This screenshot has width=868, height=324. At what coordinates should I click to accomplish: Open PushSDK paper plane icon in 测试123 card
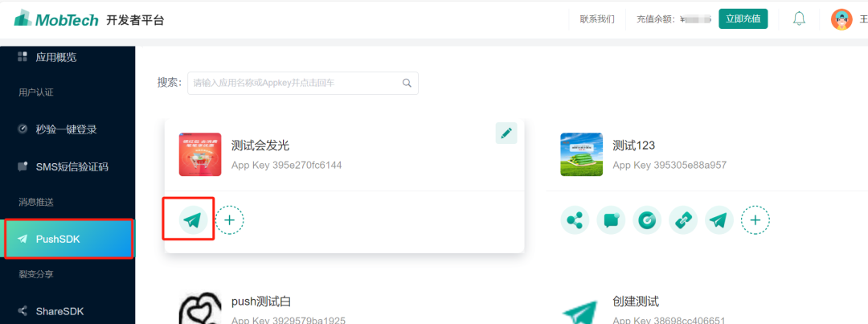[x=719, y=220]
